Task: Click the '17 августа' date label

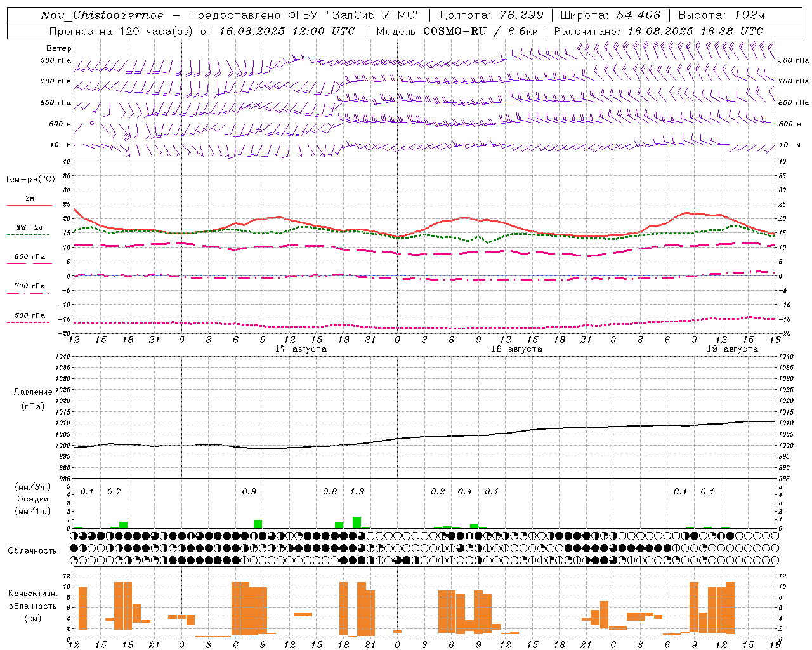Action: [x=301, y=349]
